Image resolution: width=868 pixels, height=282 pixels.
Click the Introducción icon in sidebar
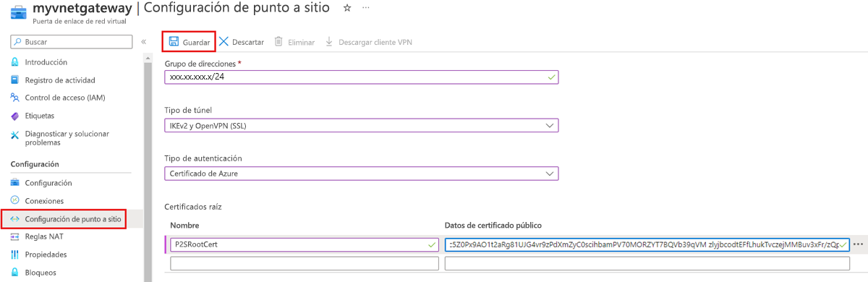pos(15,62)
